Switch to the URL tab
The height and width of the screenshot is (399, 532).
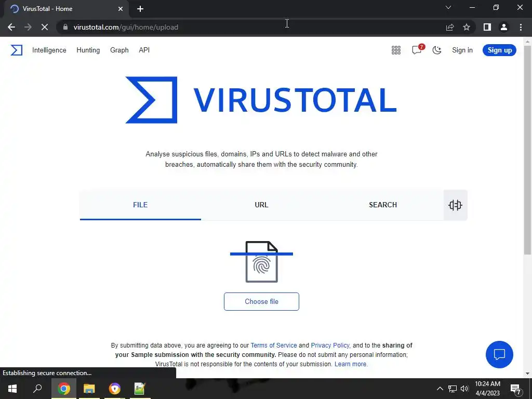(x=262, y=205)
